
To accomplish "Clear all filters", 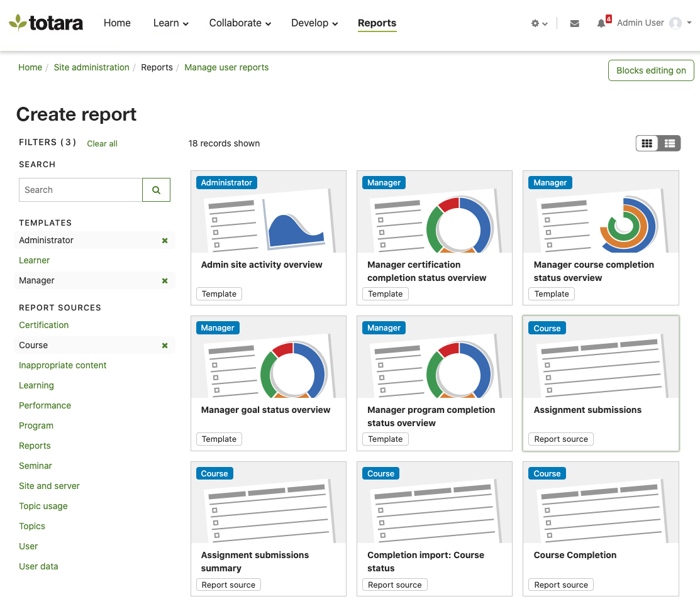I will pyautogui.click(x=102, y=143).
